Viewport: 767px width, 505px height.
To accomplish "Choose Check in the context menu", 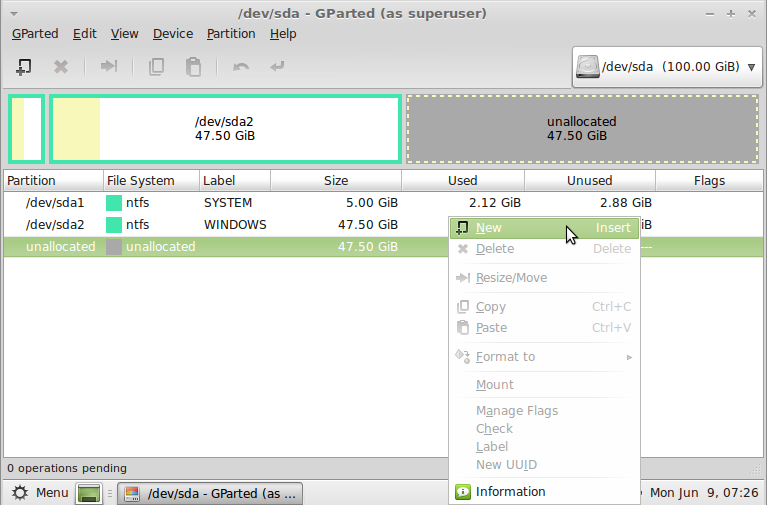I will [544, 429].
